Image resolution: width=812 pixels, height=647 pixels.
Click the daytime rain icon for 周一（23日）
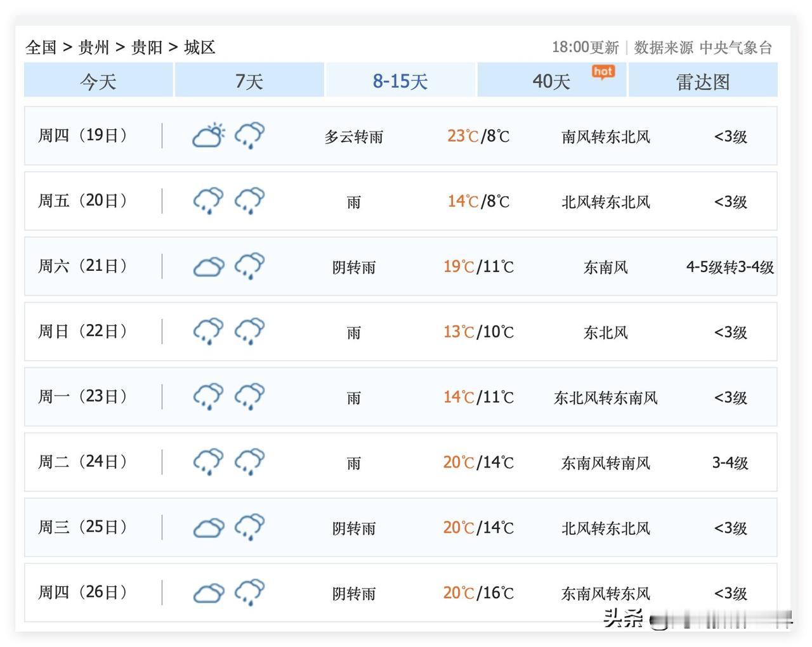point(209,396)
